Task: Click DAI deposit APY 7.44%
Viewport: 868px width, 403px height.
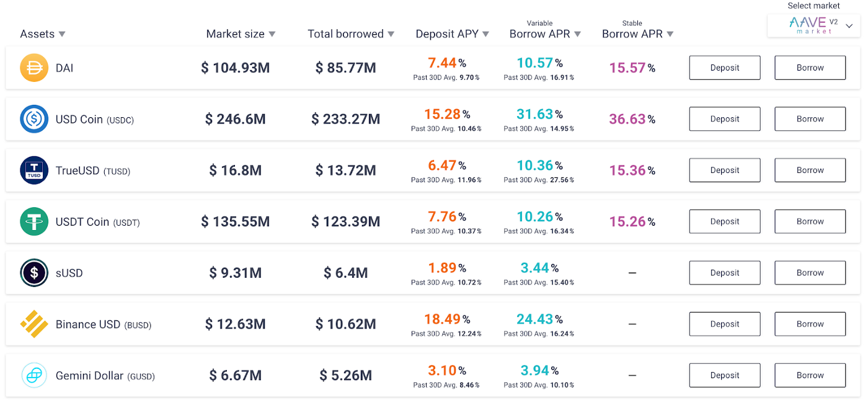Action: 446,63
